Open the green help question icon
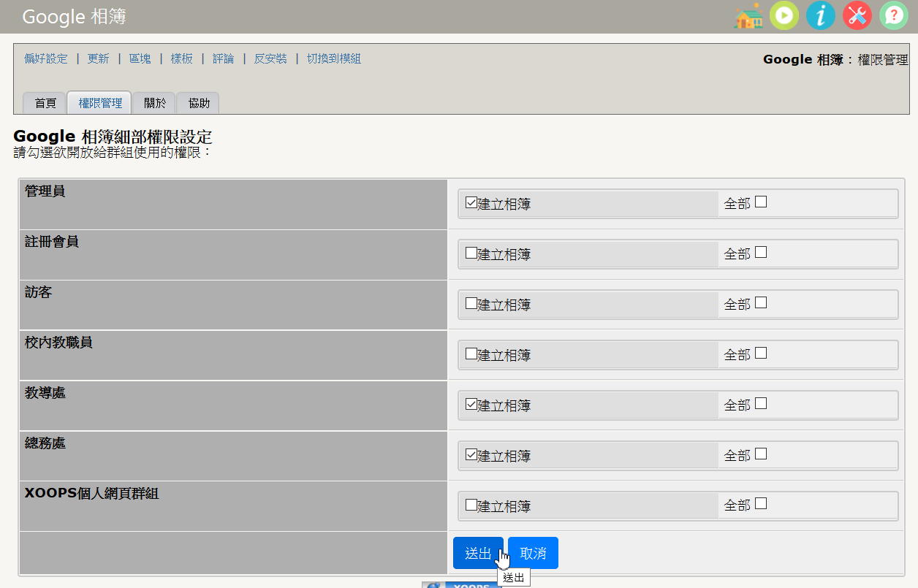This screenshot has height=588, width=918. click(x=894, y=15)
